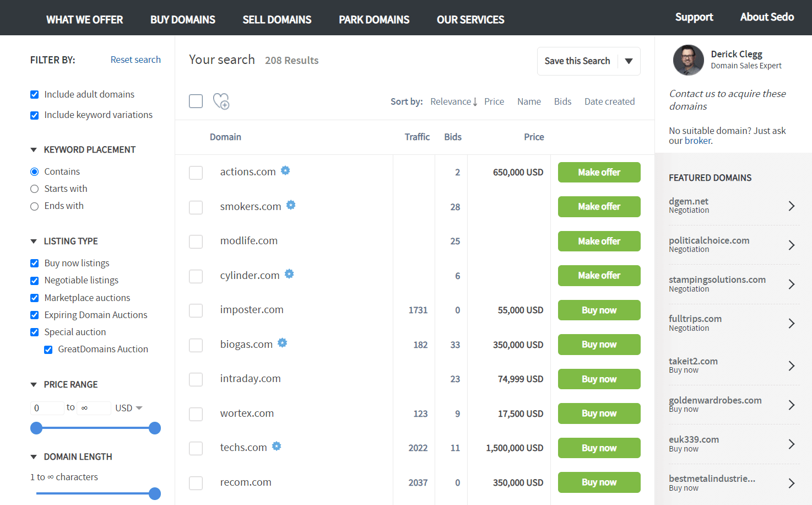Screen dimensions: 812x505
Task: Collapse the Keyword Placement filter section
Action: coord(35,149)
